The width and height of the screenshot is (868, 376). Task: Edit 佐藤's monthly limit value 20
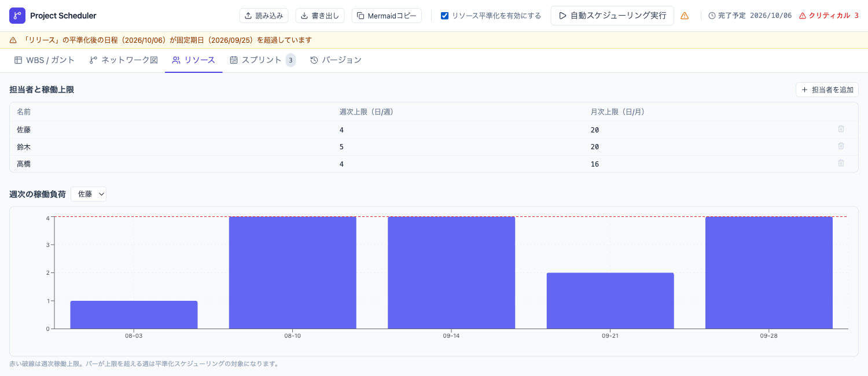tap(595, 130)
